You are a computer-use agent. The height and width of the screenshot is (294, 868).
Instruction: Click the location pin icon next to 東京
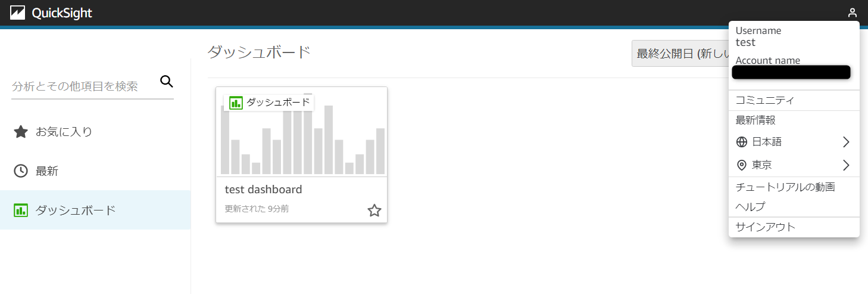742,165
